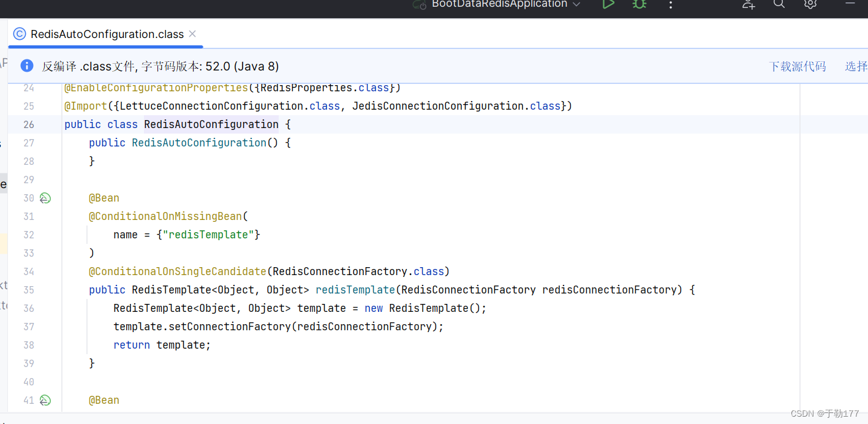Click line number 26 in the gutter

coord(29,124)
